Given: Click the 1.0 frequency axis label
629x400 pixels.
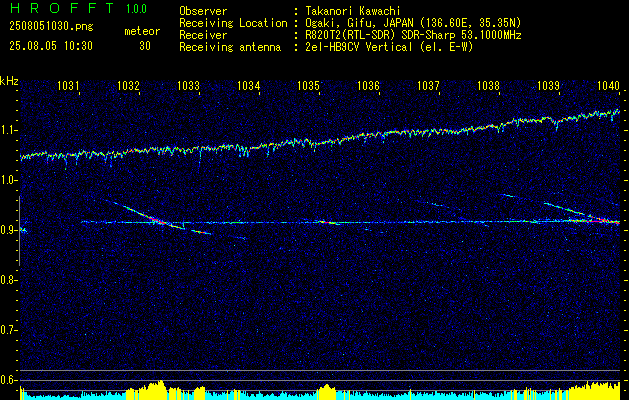Looking at the screenshot, I should [x=6, y=181].
